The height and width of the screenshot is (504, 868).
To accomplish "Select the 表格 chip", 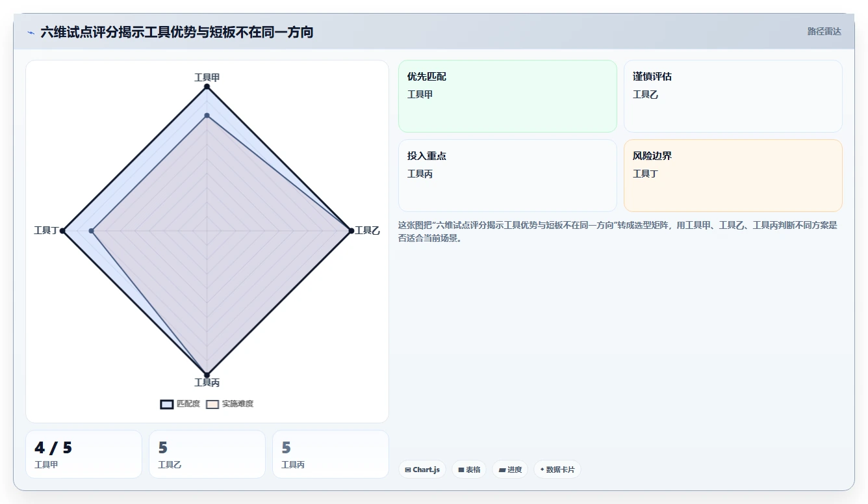I will [x=469, y=470].
